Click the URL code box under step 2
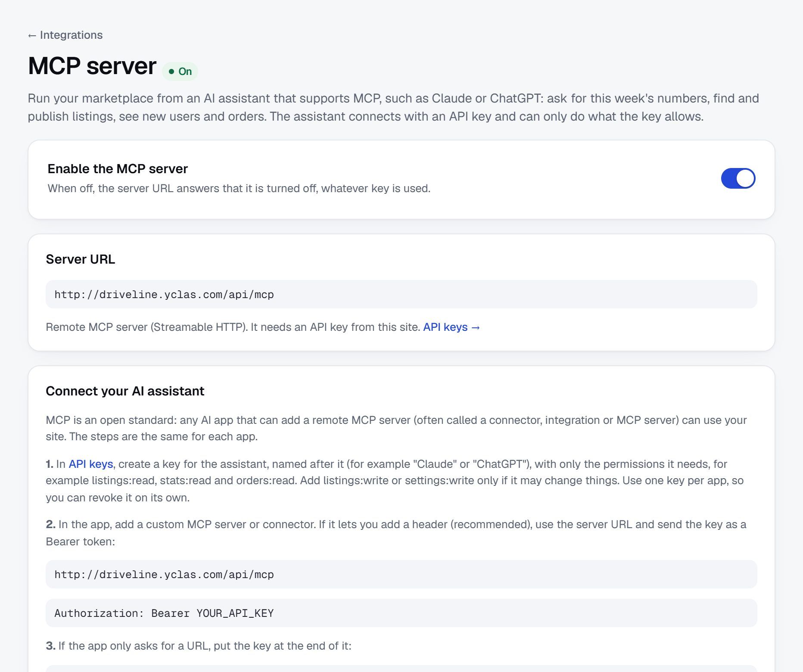 point(401,574)
